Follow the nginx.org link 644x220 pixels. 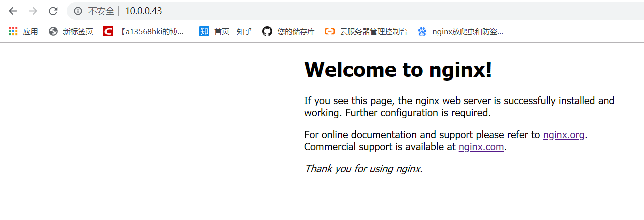pyautogui.click(x=564, y=135)
